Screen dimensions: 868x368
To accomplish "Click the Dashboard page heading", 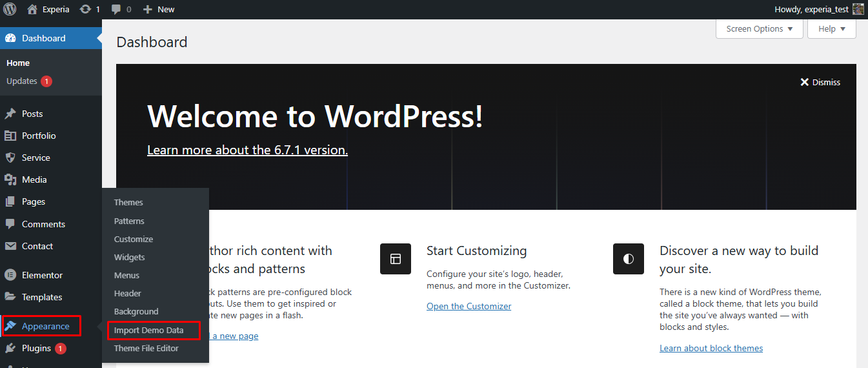I will click(x=152, y=42).
